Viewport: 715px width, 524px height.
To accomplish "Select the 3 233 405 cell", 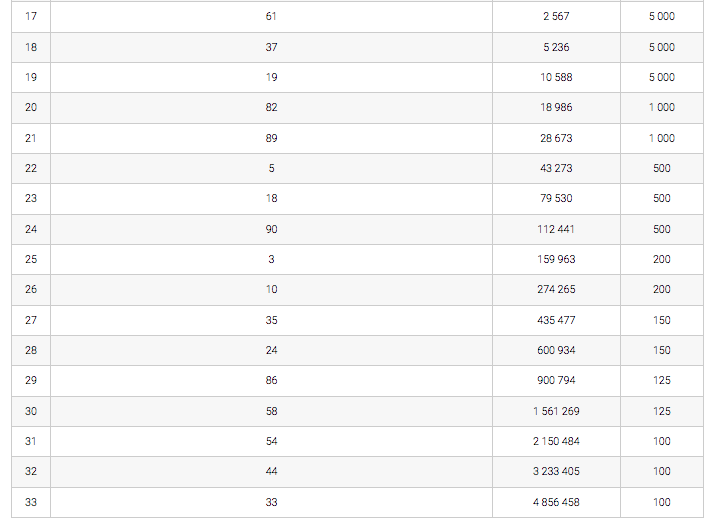I will pos(556,472).
